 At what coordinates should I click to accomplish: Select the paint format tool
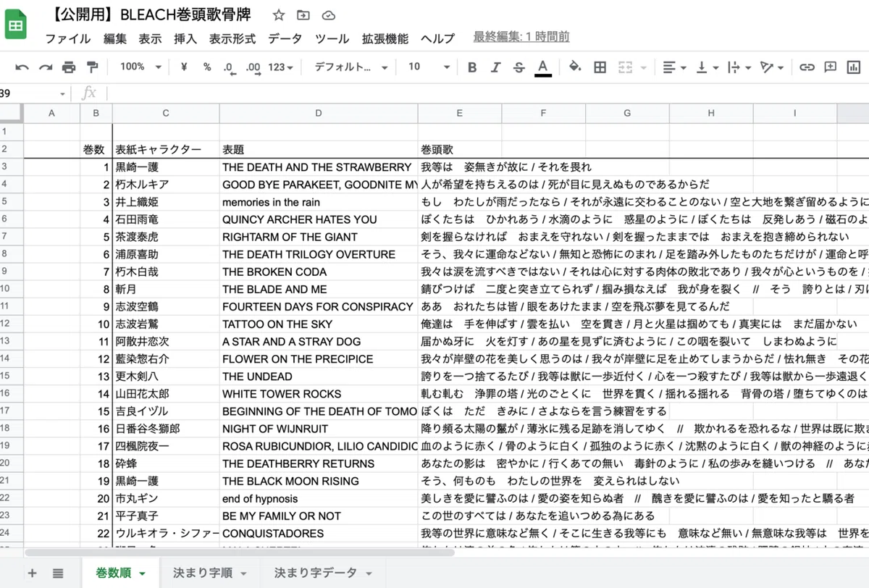(x=92, y=67)
